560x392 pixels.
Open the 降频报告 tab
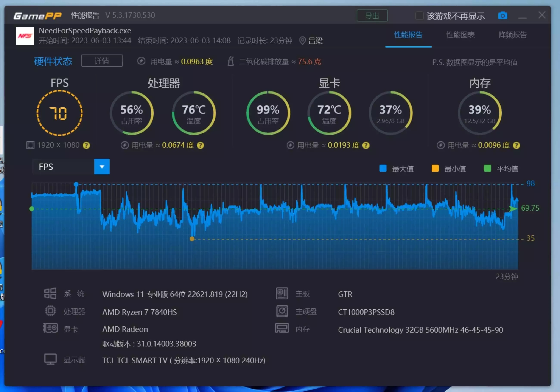pyautogui.click(x=513, y=35)
